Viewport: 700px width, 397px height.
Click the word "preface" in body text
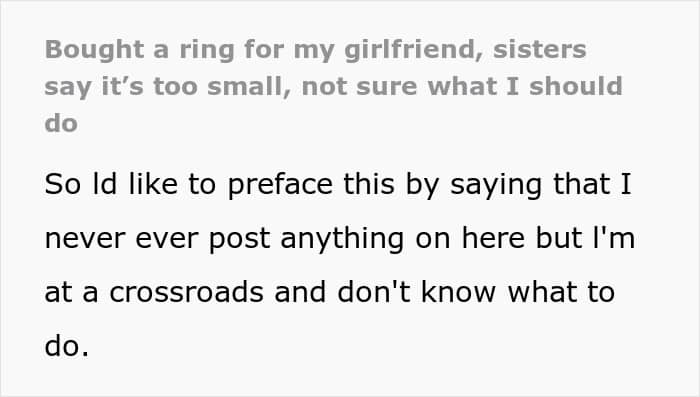[280, 184]
